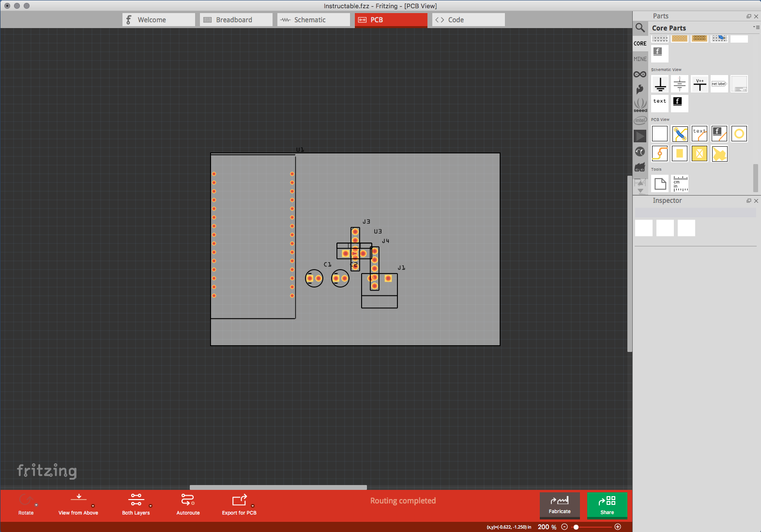The width and height of the screenshot is (761, 532).
Task: Select the via ring part
Action: pos(739,134)
